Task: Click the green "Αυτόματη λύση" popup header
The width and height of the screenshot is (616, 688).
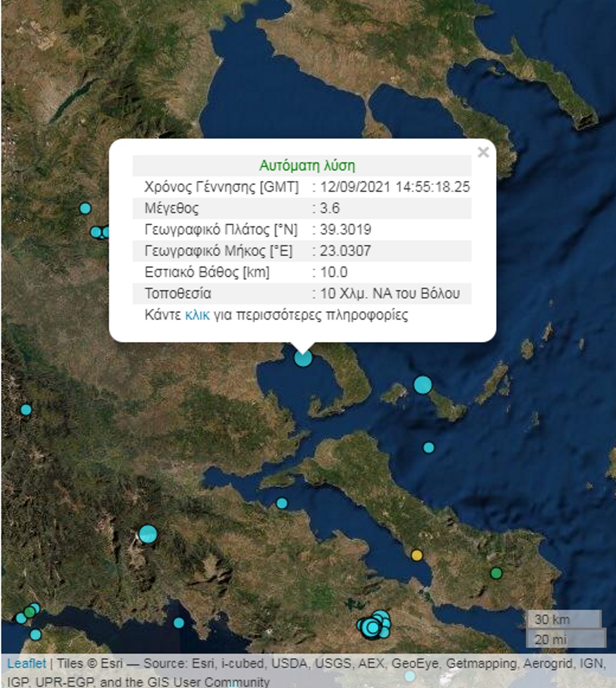Action: click(x=307, y=166)
